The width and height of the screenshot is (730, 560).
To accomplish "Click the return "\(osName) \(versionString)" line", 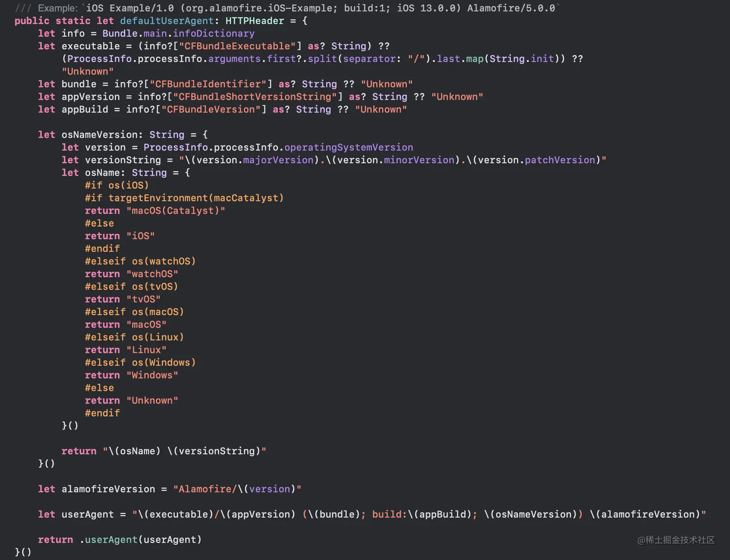I will click(164, 451).
